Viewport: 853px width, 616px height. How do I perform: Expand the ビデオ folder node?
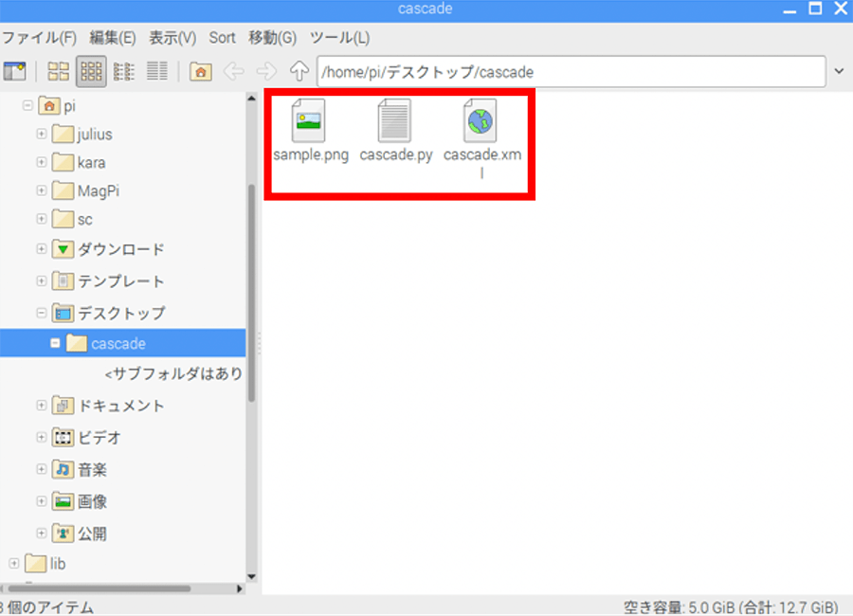coord(42,437)
